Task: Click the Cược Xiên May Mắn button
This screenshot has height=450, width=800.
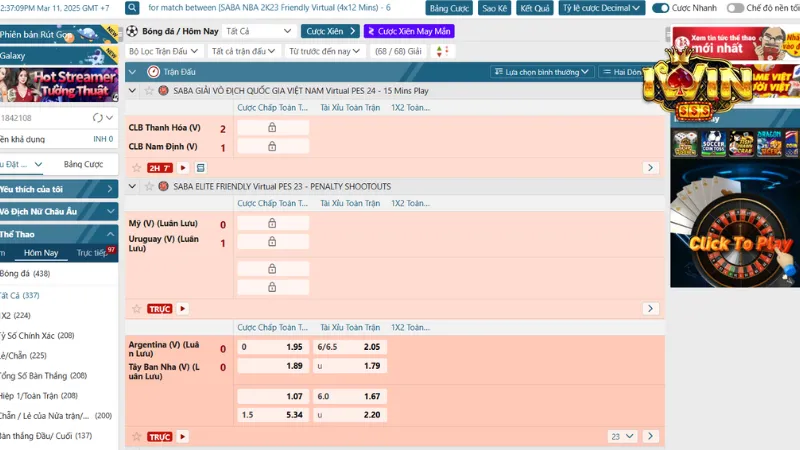Action: point(409,31)
